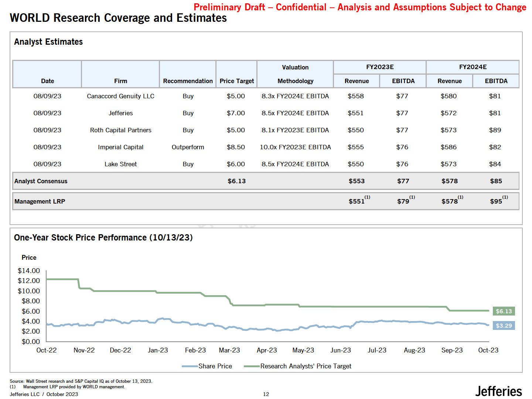The height and width of the screenshot is (399, 532).
Task: Click the Imperial Capital Outperform recommendation
Action: pyautogui.click(x=188, y=147)
